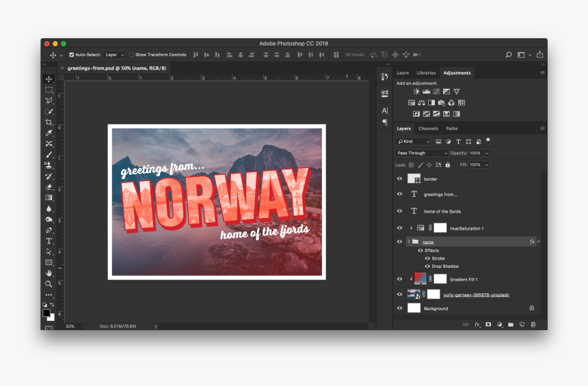Hide the Background layer

399,308
